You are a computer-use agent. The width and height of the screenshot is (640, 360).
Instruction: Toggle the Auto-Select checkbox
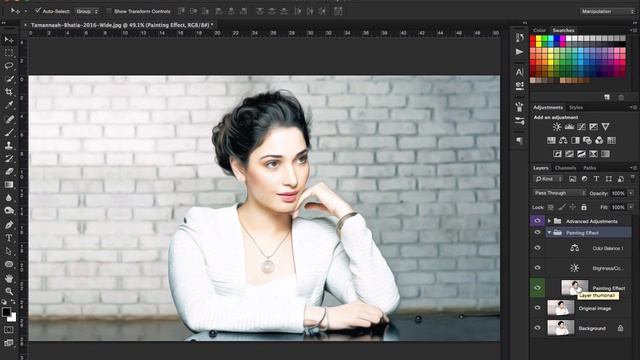pos(38,11)
